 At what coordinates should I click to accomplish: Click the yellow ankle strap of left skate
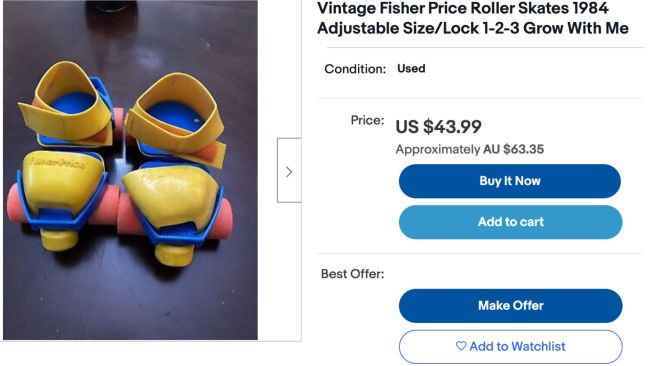pos(64,102)
